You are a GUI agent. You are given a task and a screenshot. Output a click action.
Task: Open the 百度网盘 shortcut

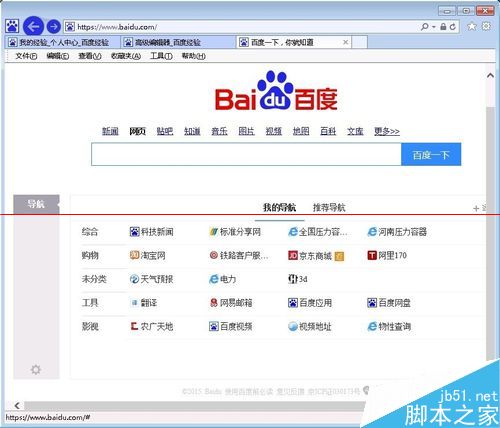pyautogui.click(x=389, y=303)
